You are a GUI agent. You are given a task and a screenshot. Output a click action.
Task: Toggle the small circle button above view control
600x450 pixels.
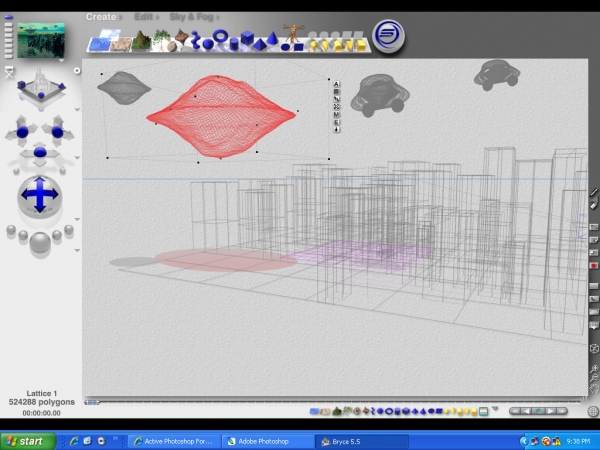[x=77, y=71]
